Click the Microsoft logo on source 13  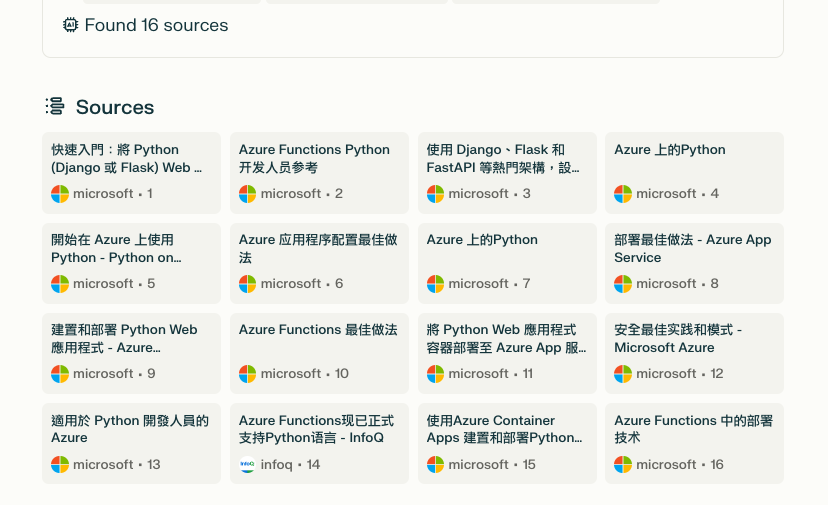pos(60,465)
